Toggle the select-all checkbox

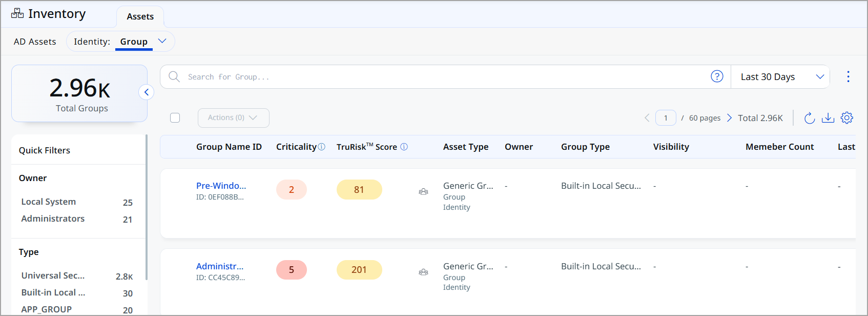(x=175, y=118)
